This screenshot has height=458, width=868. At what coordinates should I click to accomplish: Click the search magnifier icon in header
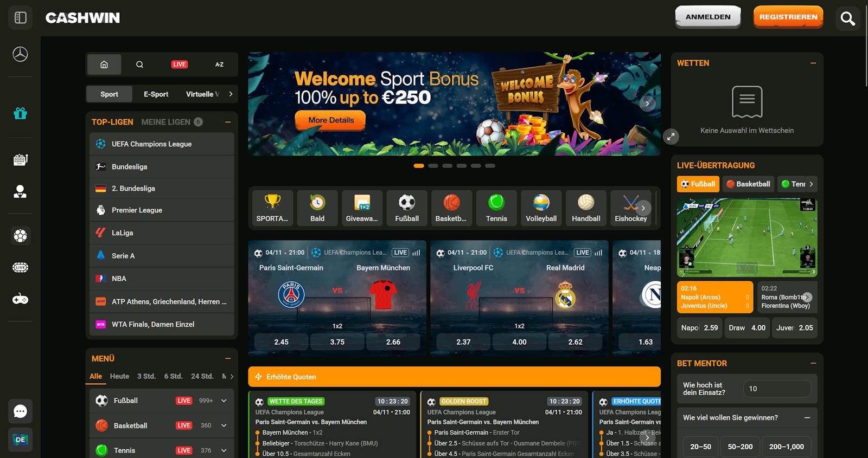[847, 18]
